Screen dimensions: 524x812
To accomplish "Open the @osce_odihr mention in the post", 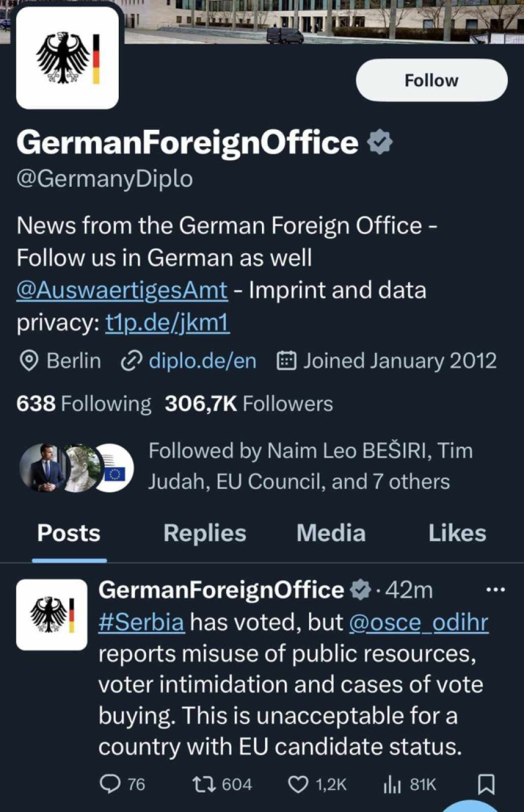I will coord(418,622).
